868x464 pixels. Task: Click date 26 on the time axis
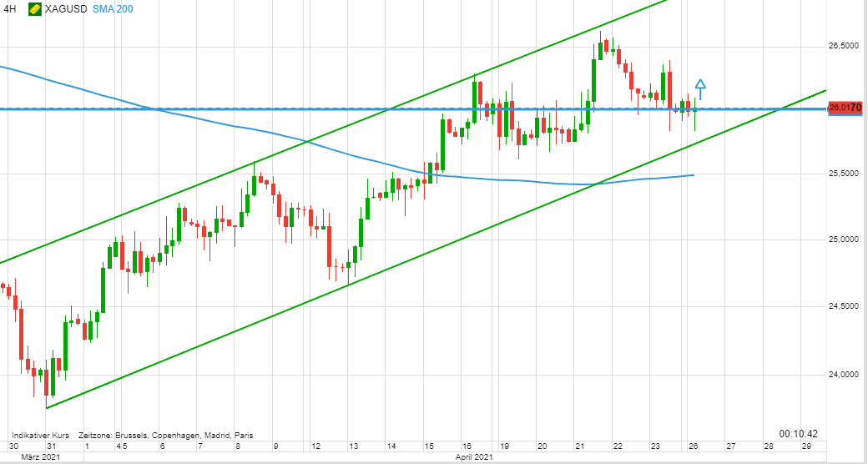point(693,446)
